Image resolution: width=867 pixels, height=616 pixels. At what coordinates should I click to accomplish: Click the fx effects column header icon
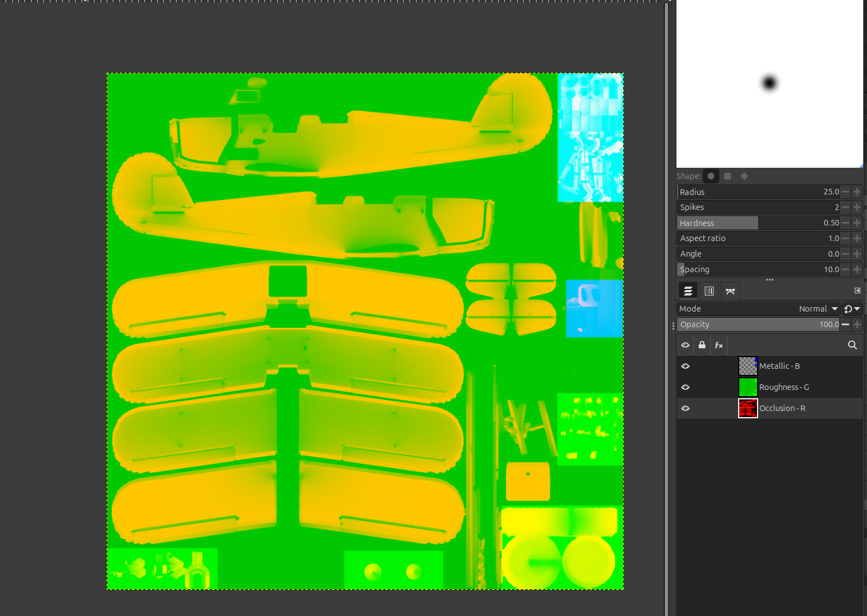(x=719, y=345)
